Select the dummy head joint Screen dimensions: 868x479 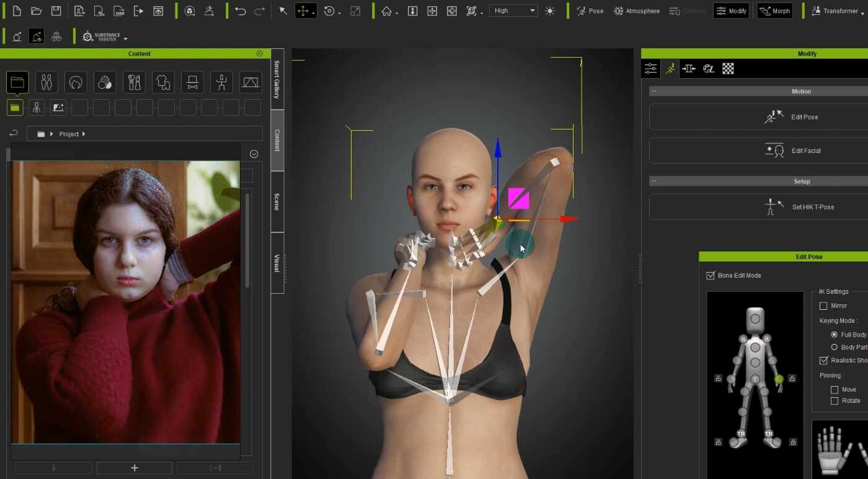tap(755, 319)
